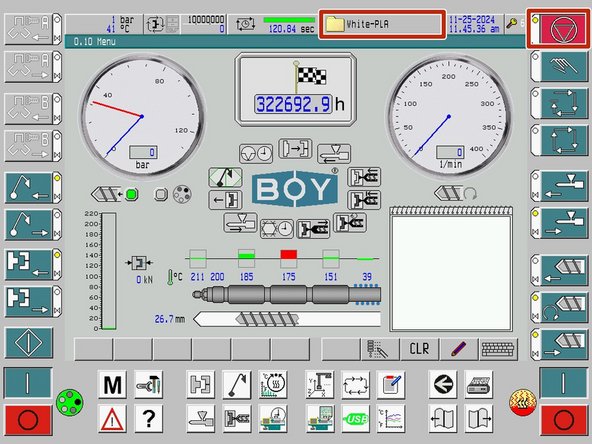Open the tools setup page icon
Viewport: 592px width, 444px height.
(x=148, y=384)
